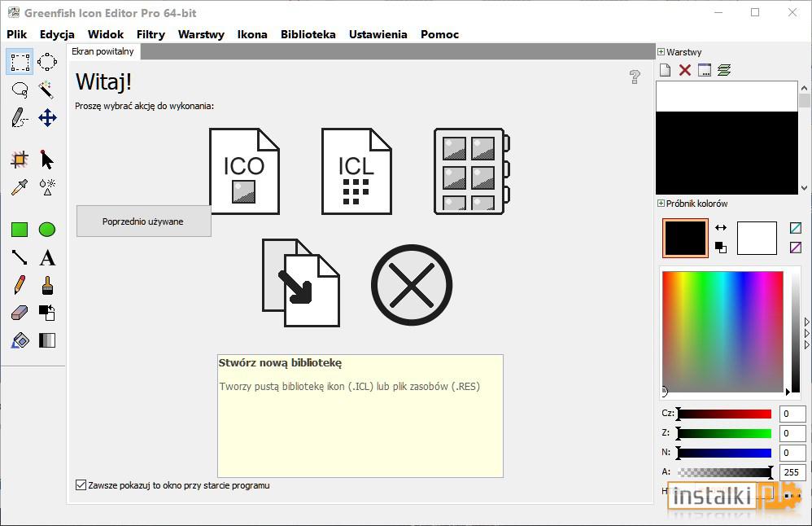This screenshot has height=526, width=812.
Task: Open the Edycja menu
Action: [57, 34]
